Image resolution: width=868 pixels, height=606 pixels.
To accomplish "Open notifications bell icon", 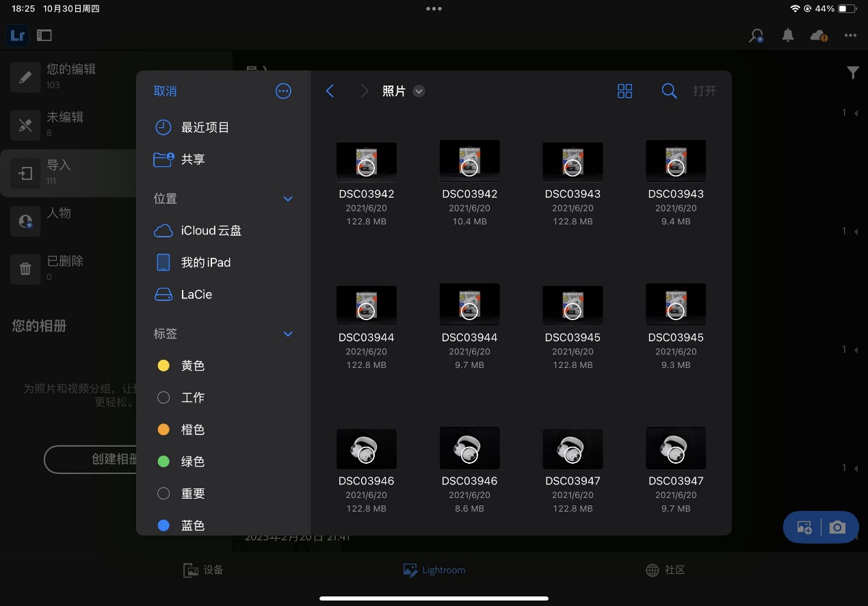I will pos(788,36).
